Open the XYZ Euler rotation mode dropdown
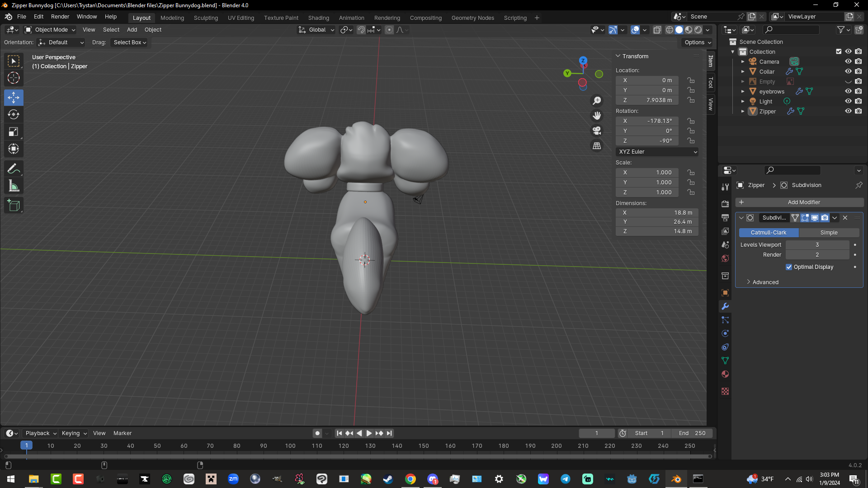 pyautogui.click(x=657, y=152)
